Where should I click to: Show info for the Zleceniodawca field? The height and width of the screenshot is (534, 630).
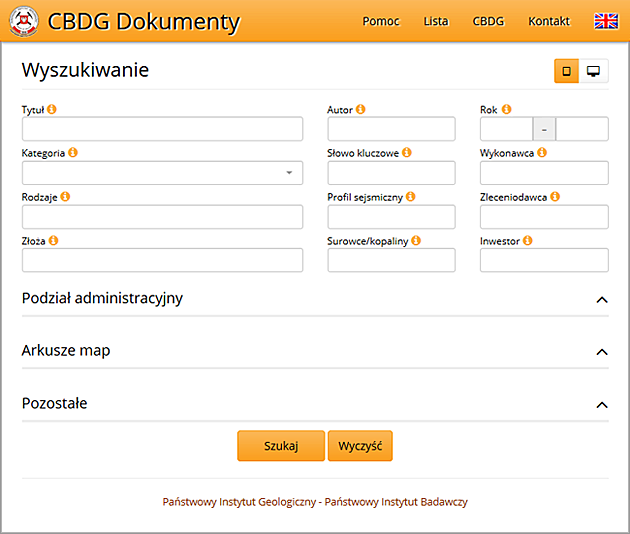555,196
